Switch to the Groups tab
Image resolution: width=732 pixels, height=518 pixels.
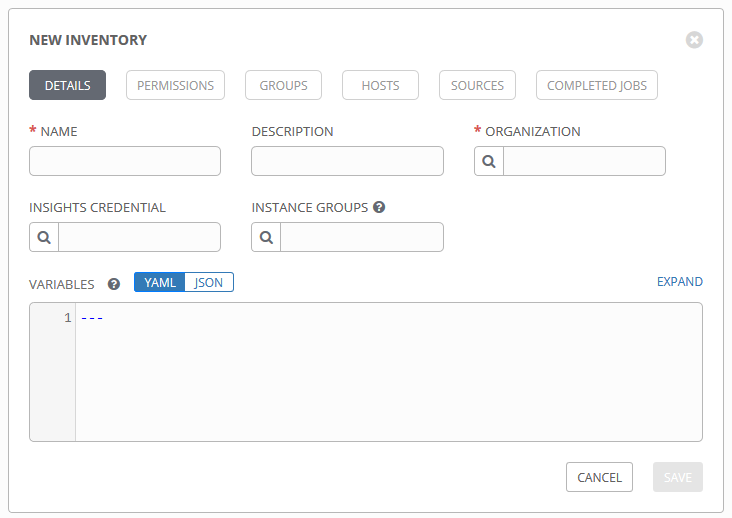(283, 85)
